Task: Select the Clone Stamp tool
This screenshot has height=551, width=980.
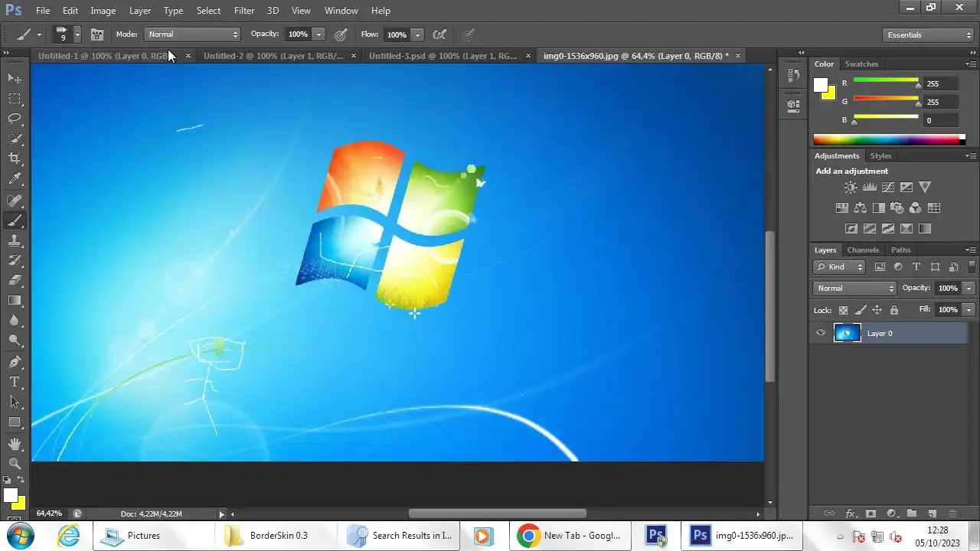Action: pos(15,240)
